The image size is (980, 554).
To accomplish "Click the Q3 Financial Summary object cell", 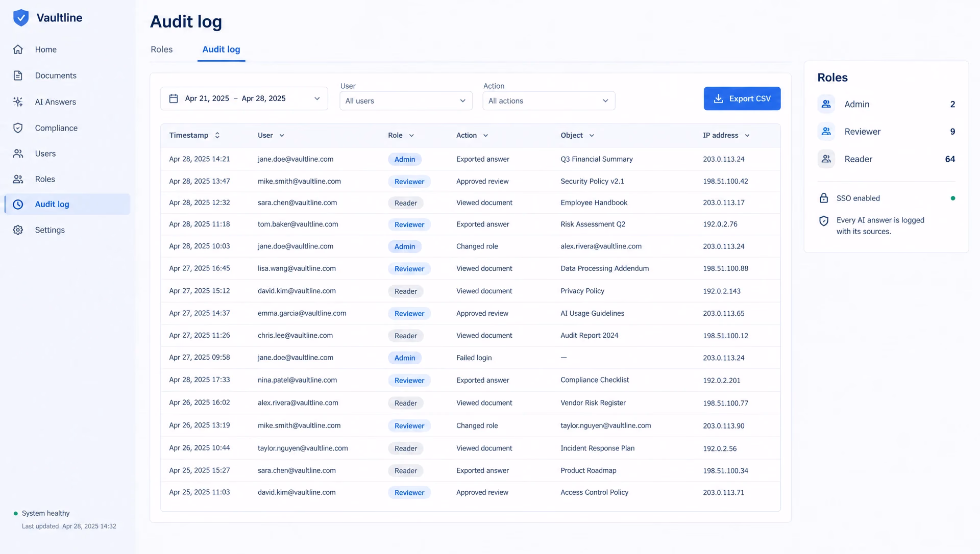I will pyautogui.click(x=597, y=159).
